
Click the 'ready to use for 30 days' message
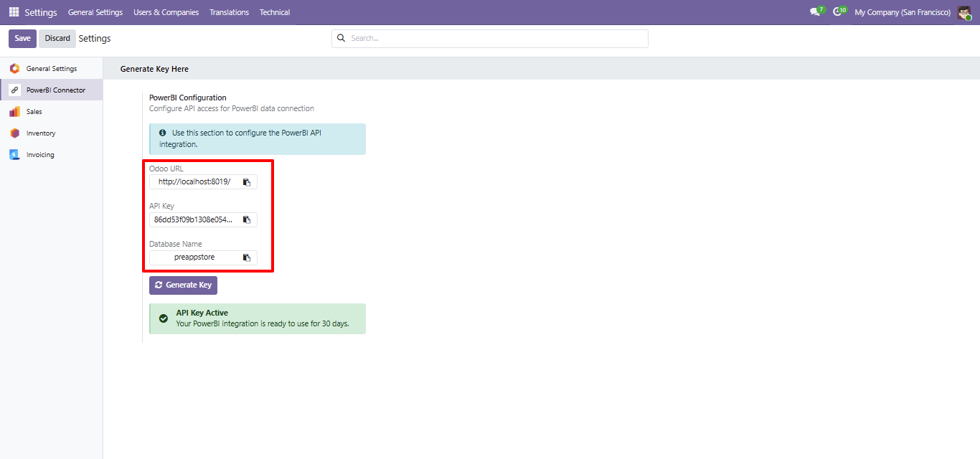(263, 323)
